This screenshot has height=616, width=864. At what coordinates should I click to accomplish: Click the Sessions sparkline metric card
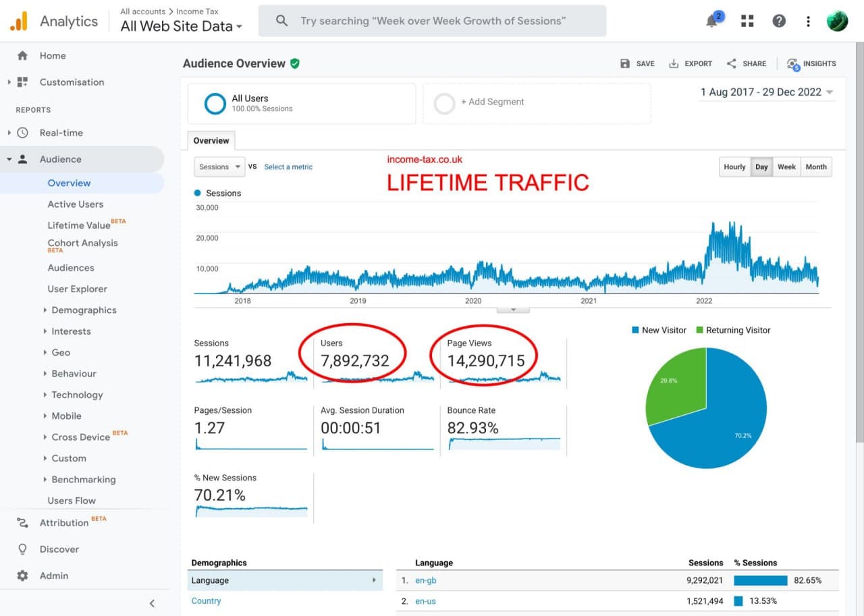coord(250,362)
